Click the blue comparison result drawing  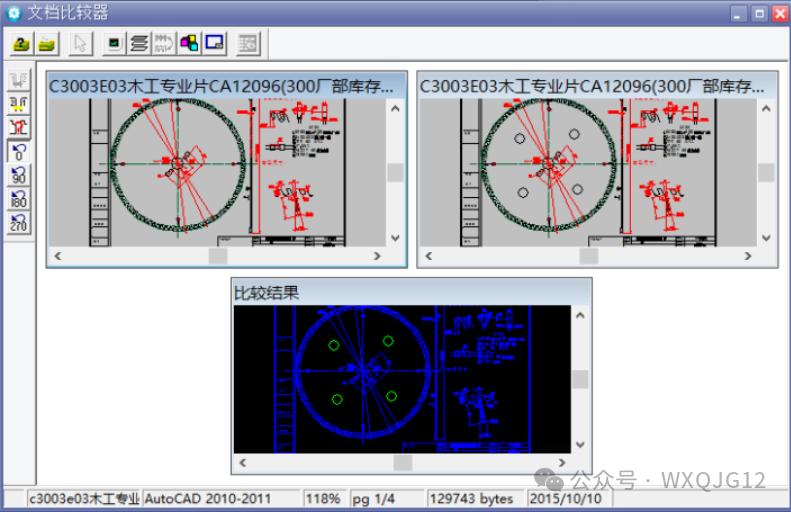pos(403,379)
